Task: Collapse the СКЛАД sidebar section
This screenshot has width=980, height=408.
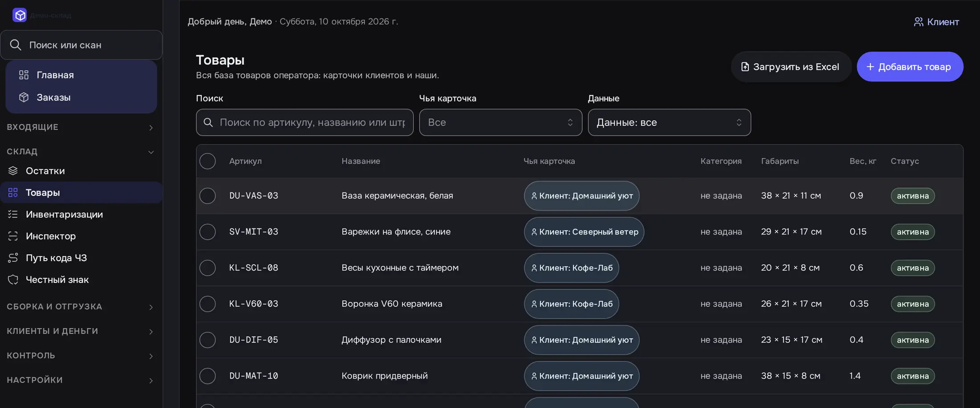Action: pos(81,152)
